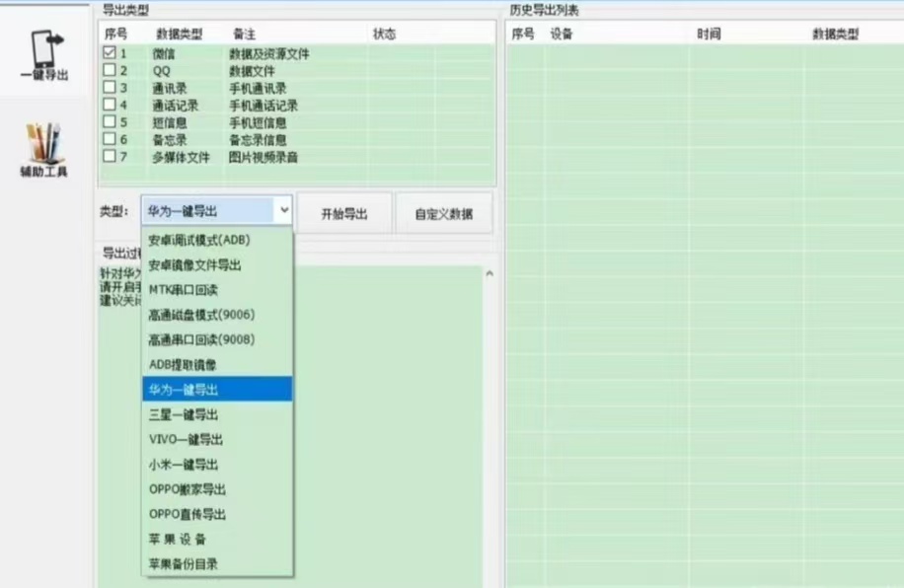The height and width of the screenshot is (588, 904).
Task: Click the 状态 column header
Action: point(384,35)
